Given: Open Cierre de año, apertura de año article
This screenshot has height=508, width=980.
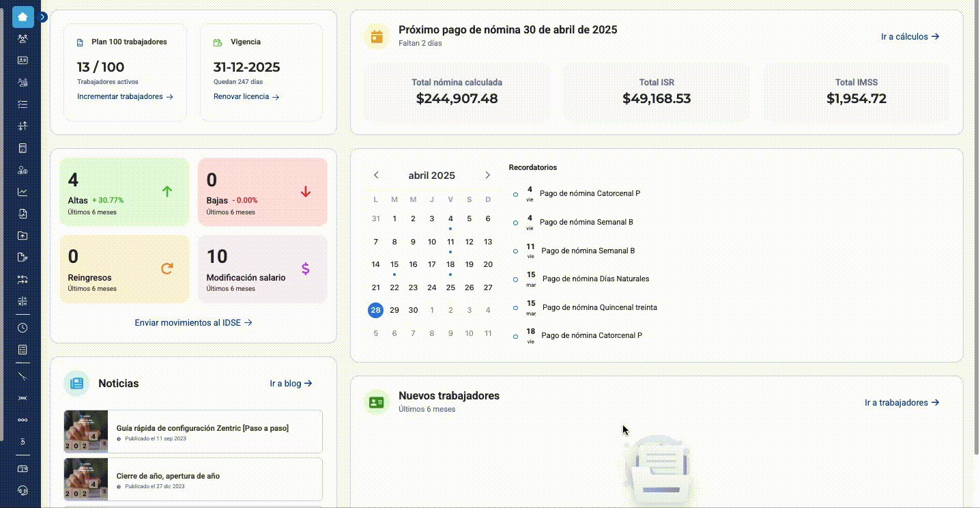Looking at the screenshot, I should tap(193, 479).
